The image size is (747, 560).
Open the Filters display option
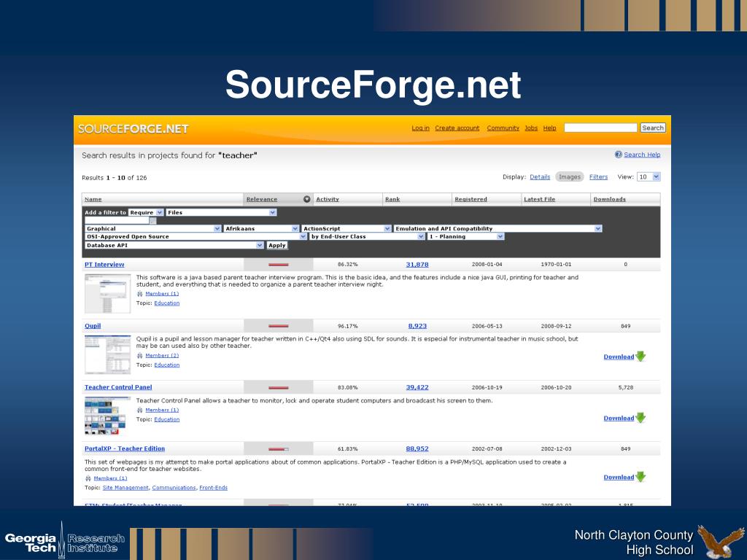click(598, 176)
